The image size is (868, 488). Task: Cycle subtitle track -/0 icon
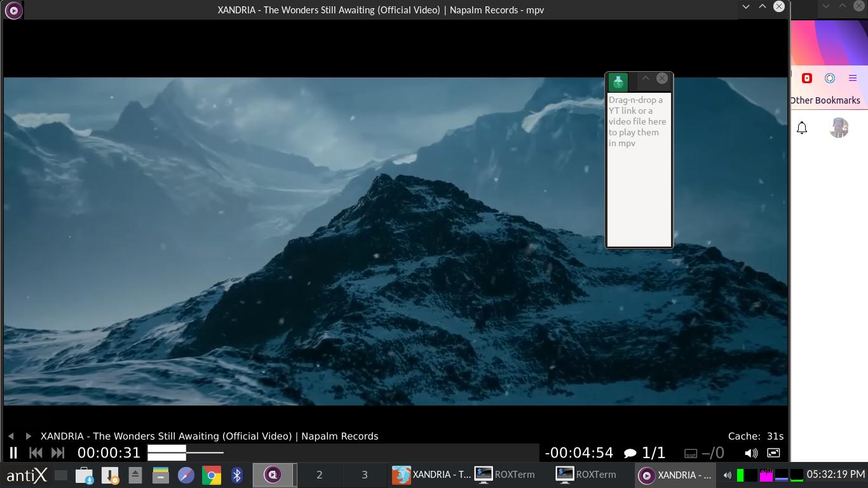coord(704,453)
